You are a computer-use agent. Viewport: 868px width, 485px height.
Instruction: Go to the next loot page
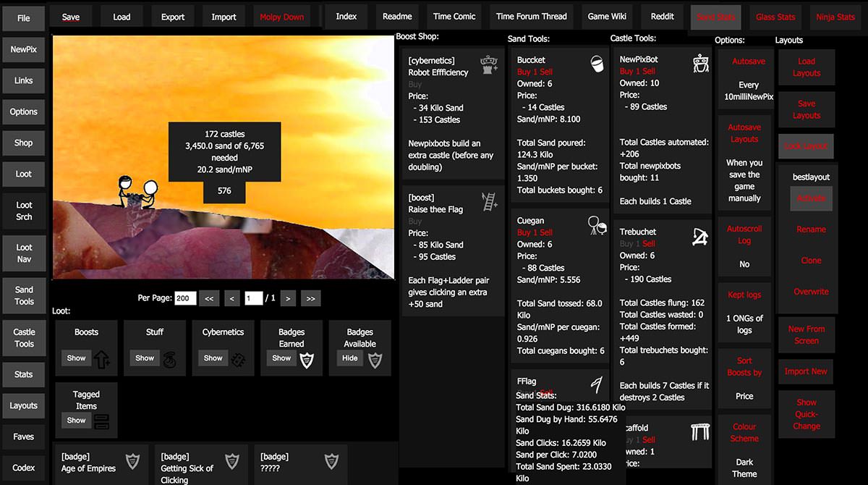288,298
